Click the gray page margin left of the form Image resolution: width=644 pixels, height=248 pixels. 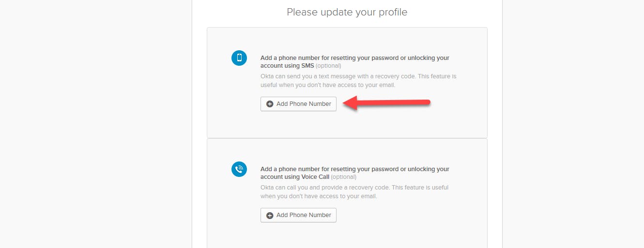(x=97, y=126)
